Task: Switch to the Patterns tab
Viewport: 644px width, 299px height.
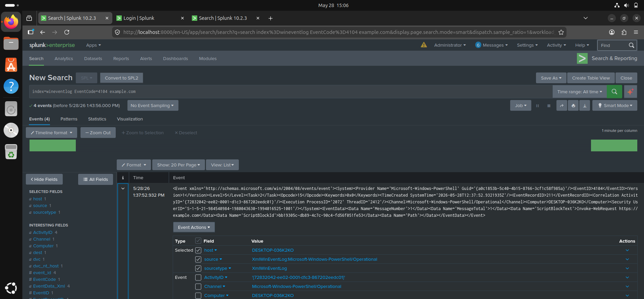Action: tap(69, 119)
